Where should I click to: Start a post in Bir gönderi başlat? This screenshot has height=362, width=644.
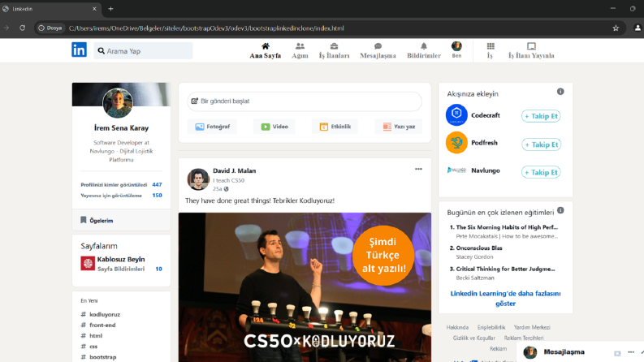pos(305,101)
